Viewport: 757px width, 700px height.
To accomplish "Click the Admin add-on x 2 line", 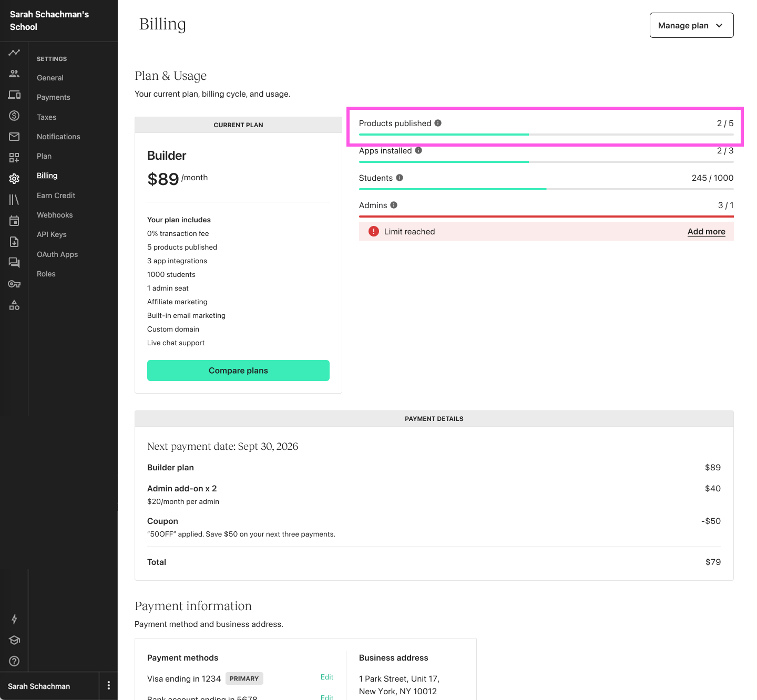I will [x=182, y=489].
